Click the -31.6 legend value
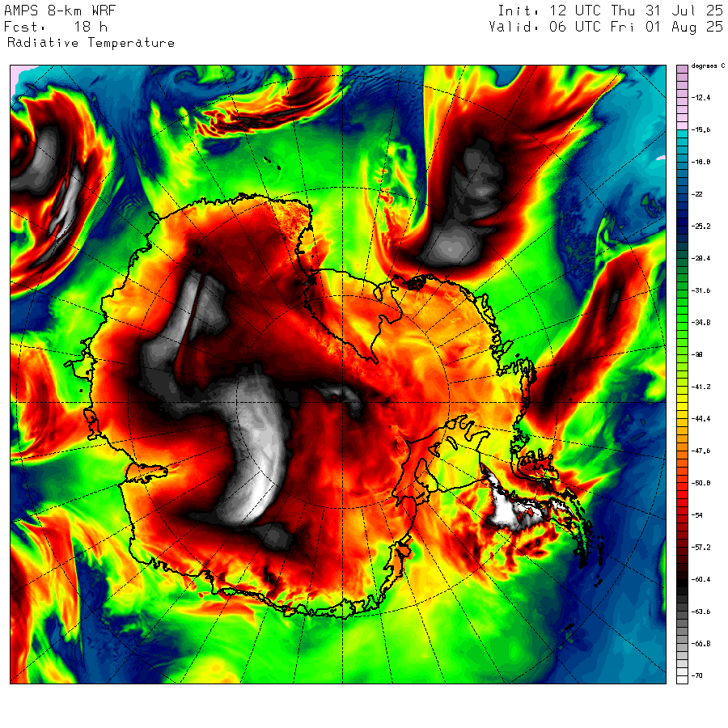728x728 pixels. pyautogui.click(x=700, y=290)
